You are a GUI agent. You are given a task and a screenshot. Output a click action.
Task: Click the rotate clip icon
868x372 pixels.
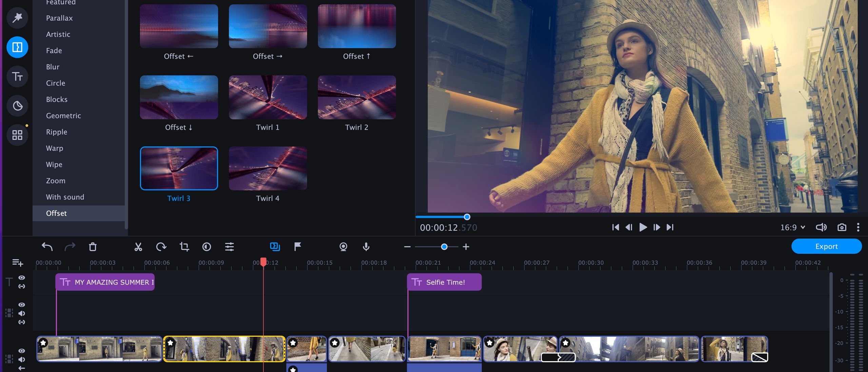pyautogui.click(x=161, y=247)
